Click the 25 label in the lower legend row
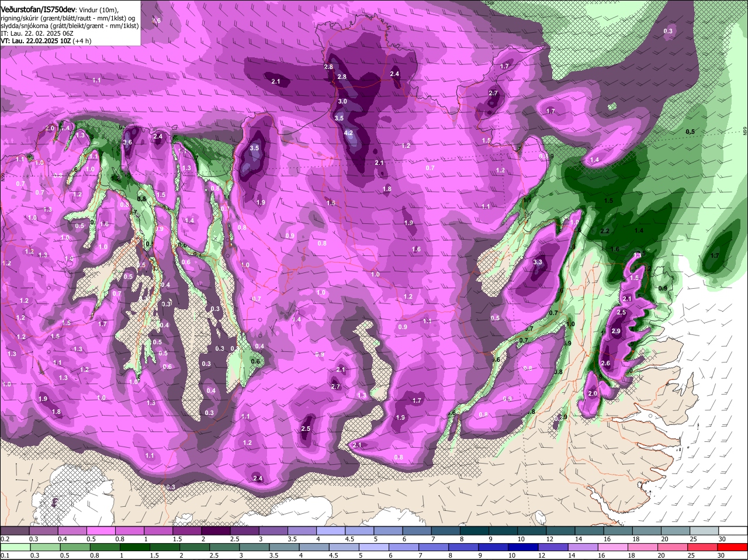Screen dimensions: 748x560 click(x=692, y=555)
